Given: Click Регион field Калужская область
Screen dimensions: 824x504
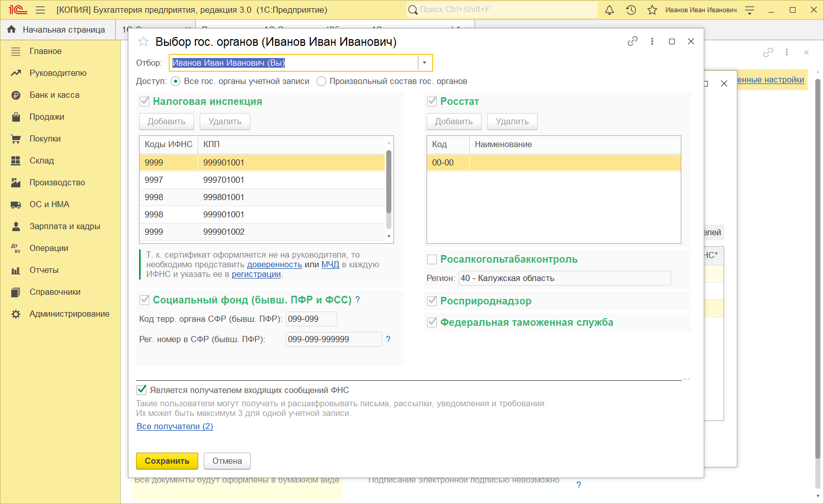Looking at the screenshot, I should pos(565,278).
